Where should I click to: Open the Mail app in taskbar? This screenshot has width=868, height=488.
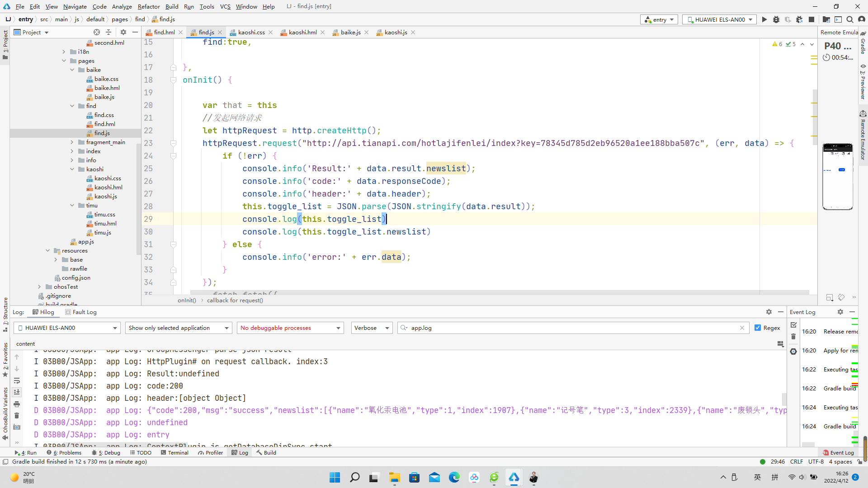point(434,477)
